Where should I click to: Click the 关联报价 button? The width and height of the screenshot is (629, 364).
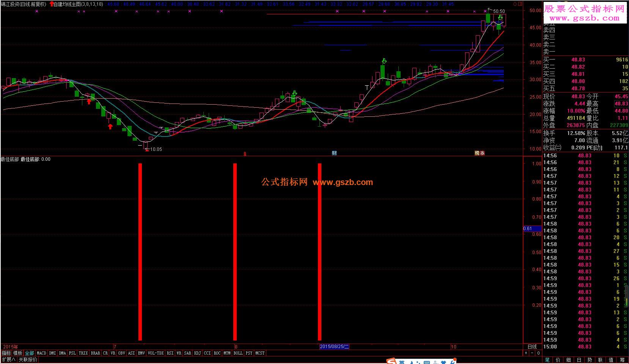(x=28, y=360)
